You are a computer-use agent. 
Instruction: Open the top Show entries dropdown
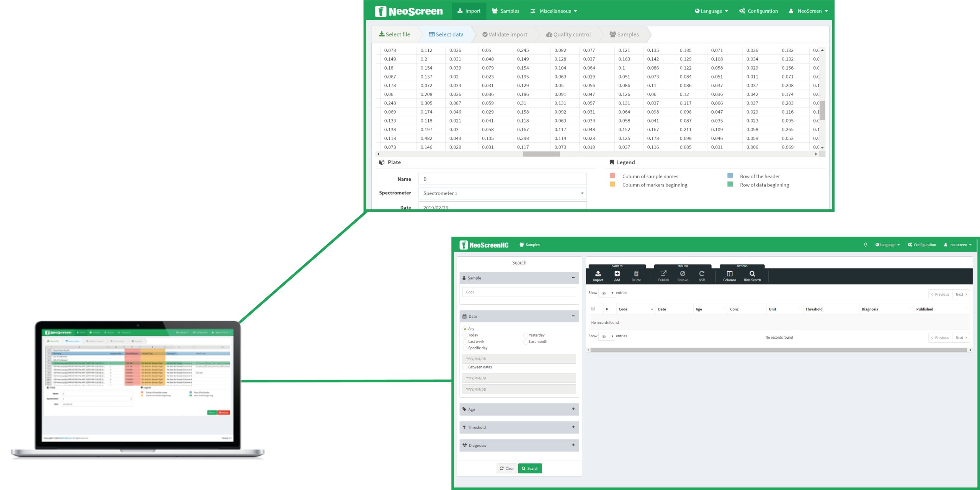[606, 293]
